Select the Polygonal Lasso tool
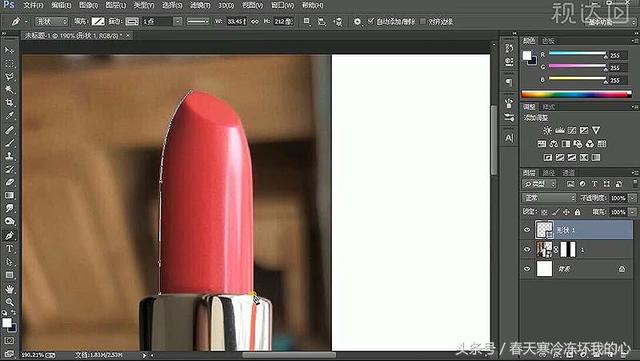The height and width of the screenshot is (361, 640). point(9,77)
